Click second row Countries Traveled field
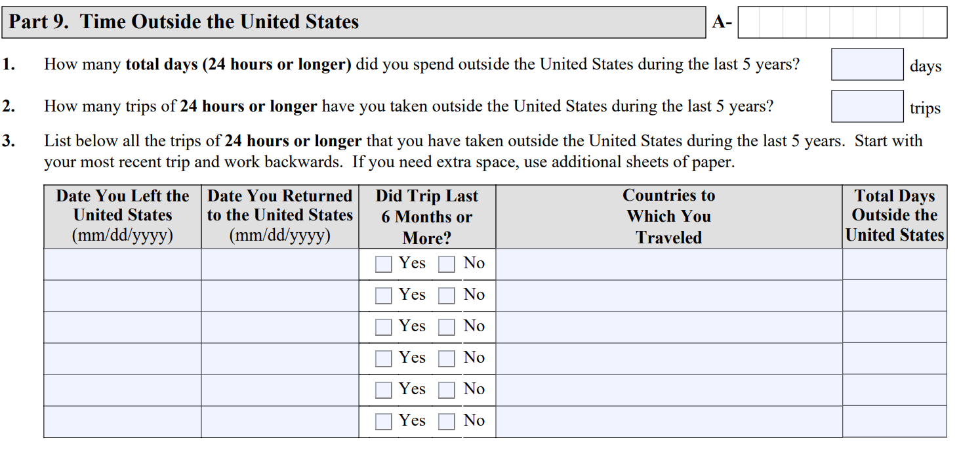980x467 pixels. [669, 296]
